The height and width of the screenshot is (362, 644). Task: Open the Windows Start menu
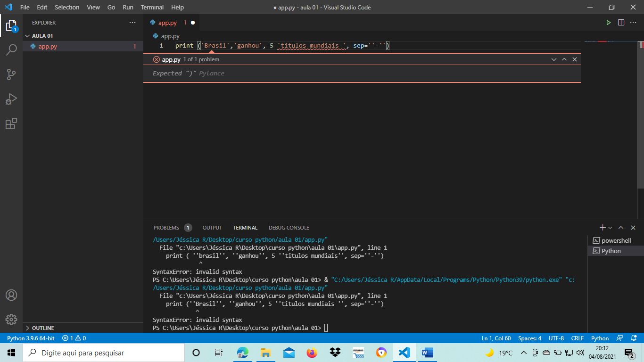[x=11, y=353]
